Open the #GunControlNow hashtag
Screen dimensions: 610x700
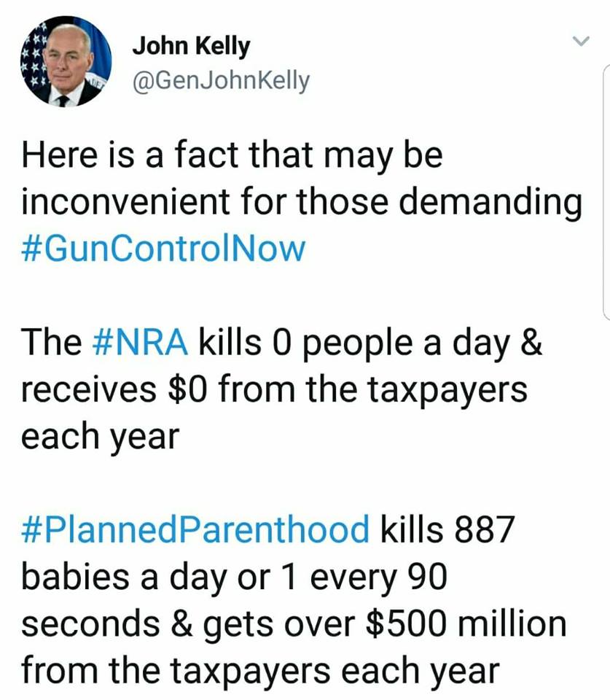coord(163,248)
